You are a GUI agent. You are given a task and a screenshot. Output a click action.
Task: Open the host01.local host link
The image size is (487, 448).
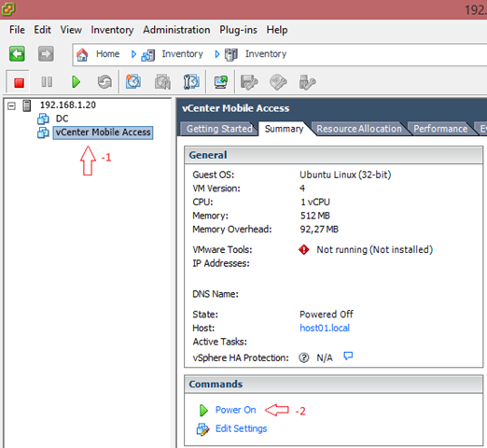pyautogui.click(x=325, y=328)
